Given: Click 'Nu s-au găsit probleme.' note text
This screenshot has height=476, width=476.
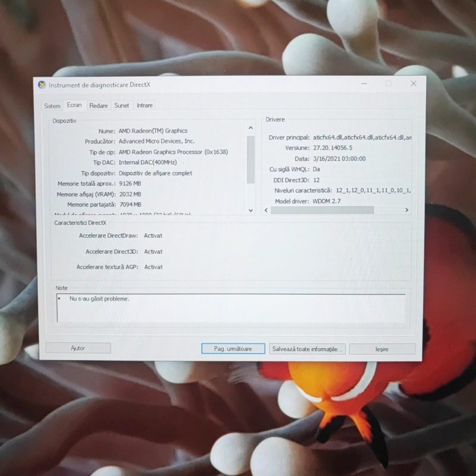Looking at the screenshot, I should 99,299.
